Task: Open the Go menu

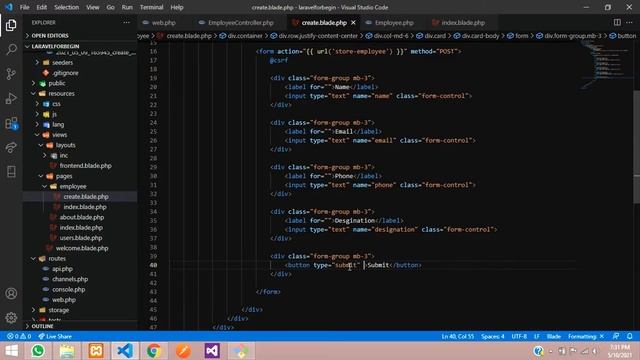Action: [111, 7]
